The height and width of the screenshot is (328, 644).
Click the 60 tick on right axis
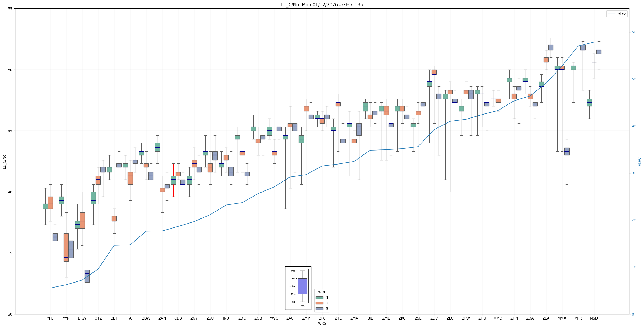tap(634, 32)
